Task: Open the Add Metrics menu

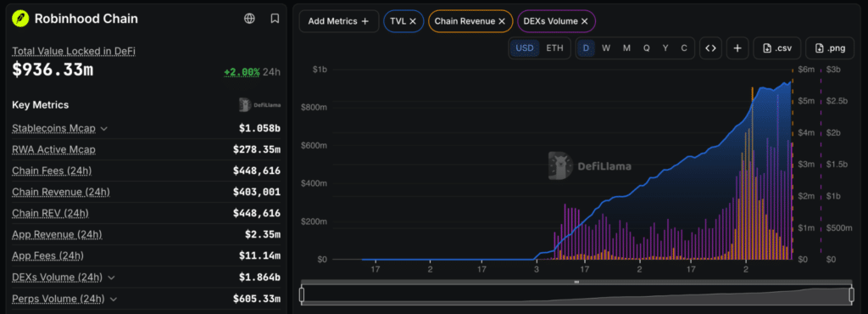Action: [339, 21]
